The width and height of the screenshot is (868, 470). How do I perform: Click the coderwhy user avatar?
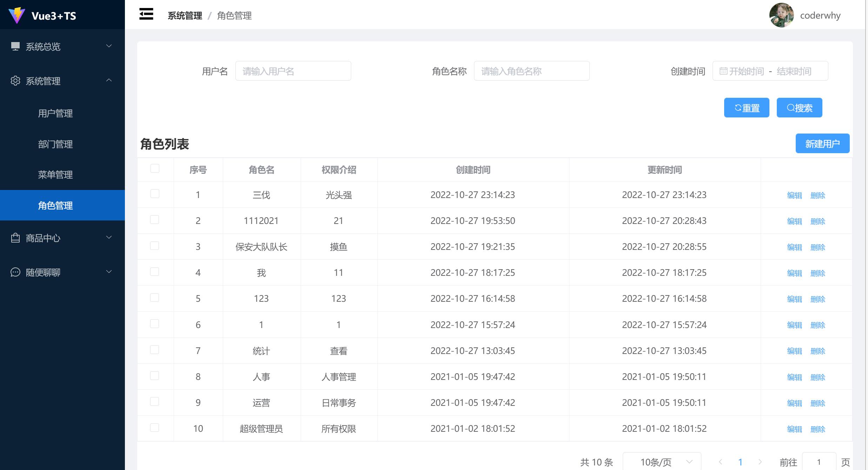[x=781, y=15]
